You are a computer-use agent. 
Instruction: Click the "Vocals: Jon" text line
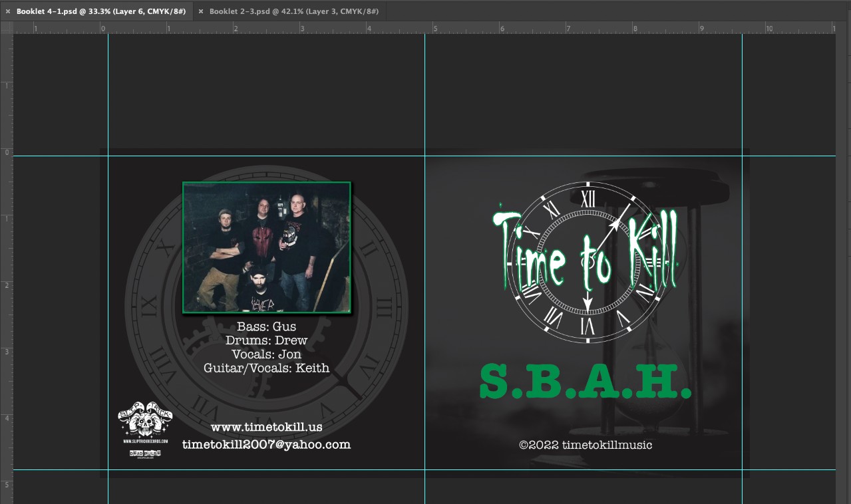(266, 354)
